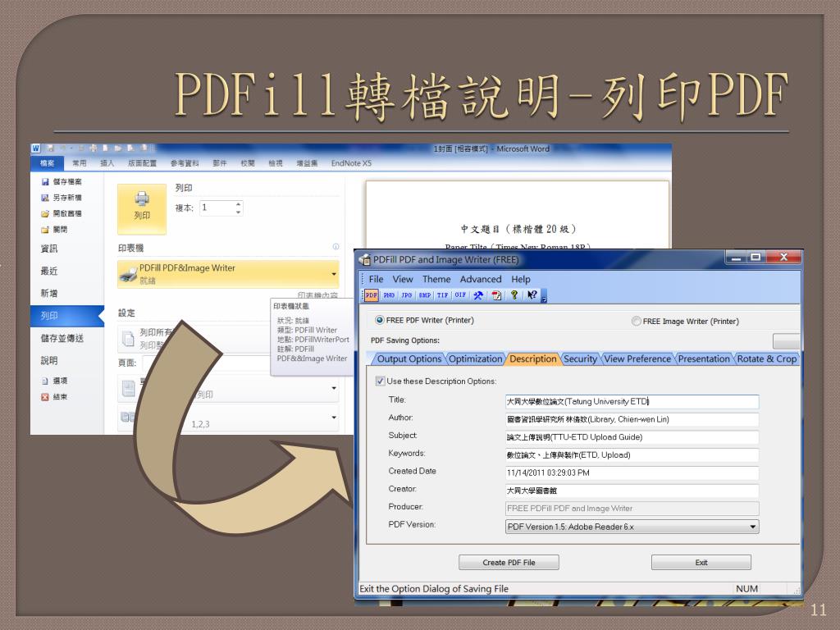The width and height of the screenshot is (840, 630).
Task: Click the Create PDF File button
Action: (509, 563)
